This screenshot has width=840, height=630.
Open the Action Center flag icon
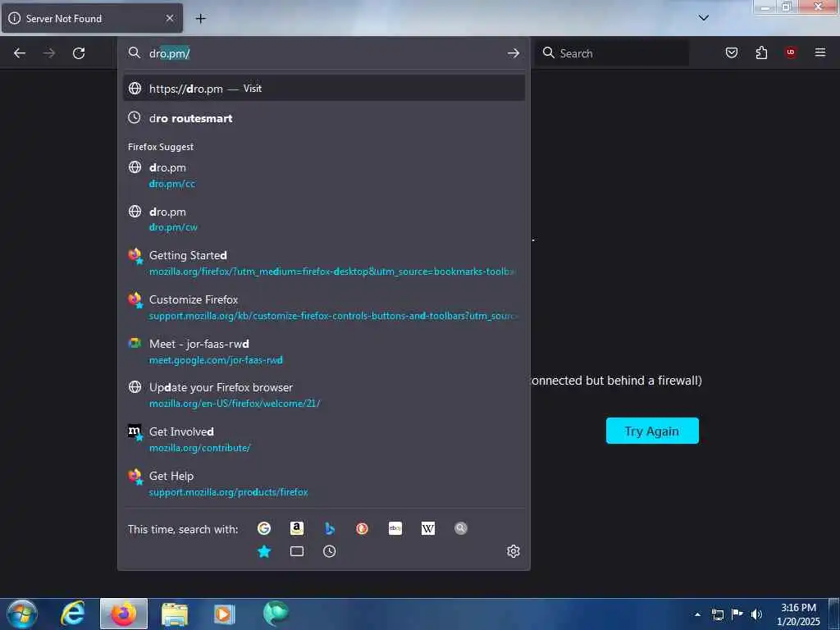coord(737,614)
